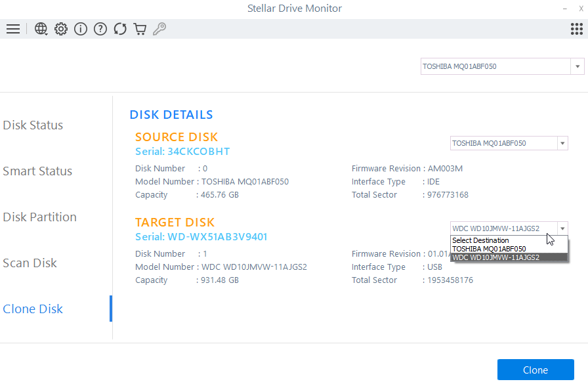
Task: Click the Clone button
Action: click(x=535, y=370)
